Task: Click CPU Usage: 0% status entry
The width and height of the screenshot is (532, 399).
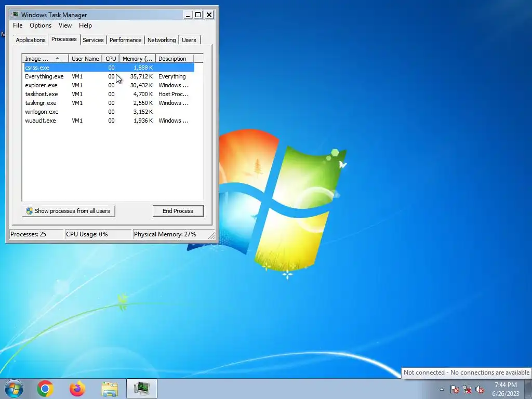Action: [98, 234]
